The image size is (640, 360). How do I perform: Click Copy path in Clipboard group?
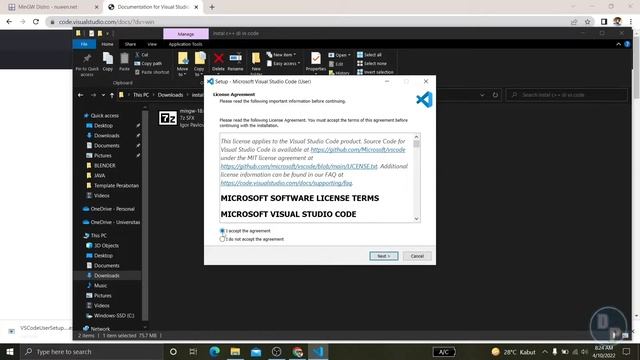149,64
